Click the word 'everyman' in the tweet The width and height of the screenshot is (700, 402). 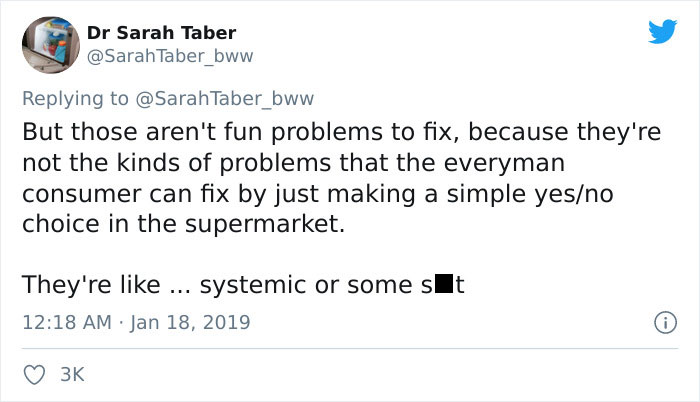click(504, 163)
